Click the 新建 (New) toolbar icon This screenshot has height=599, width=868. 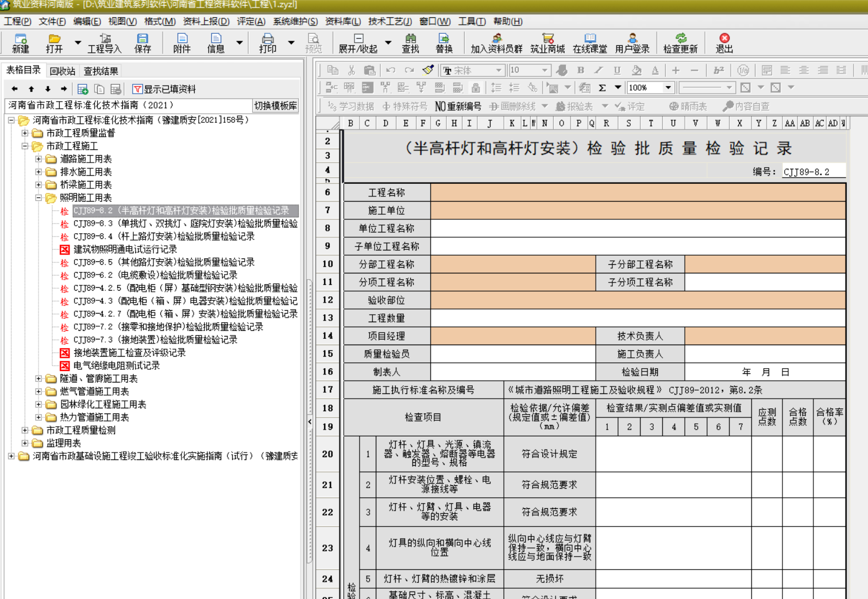point(21,44)
